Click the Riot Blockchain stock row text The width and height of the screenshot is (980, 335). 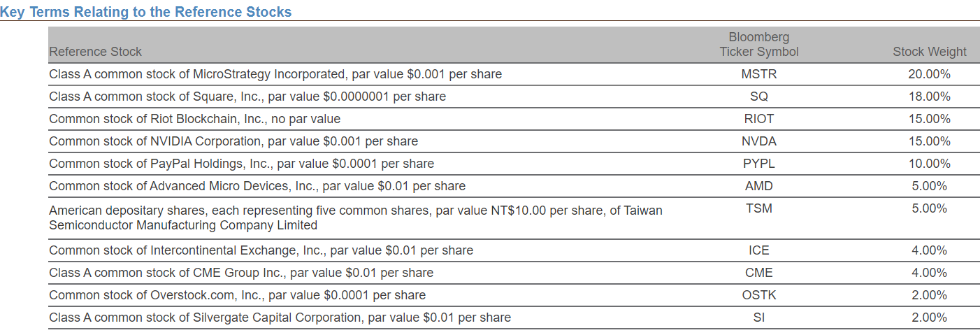click(195, 119)
